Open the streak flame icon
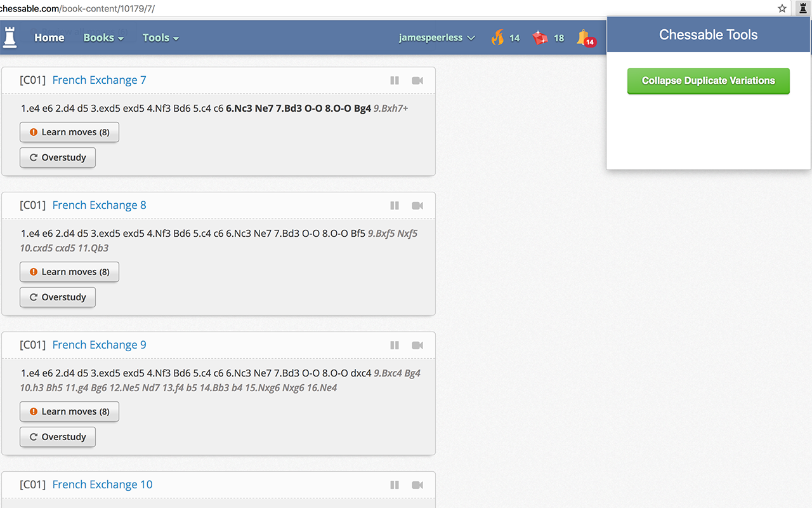Image resolution: width=812 pixels, height=508 pixels. [497, 37]
